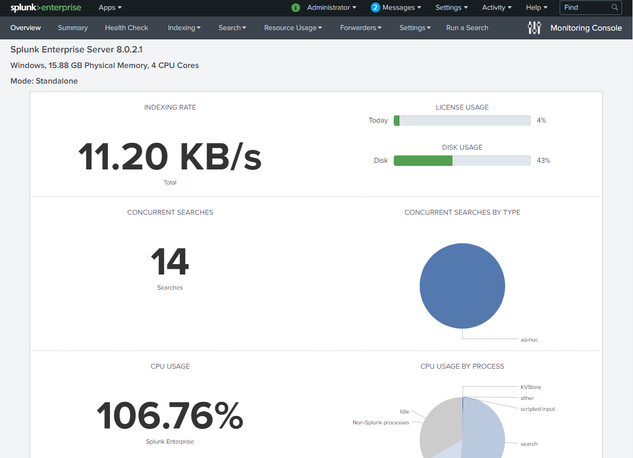The height and width of the screenshot is (458, 633).
Task: Open the top bar Settings dropdown
Action: click(x=451, y=8)
